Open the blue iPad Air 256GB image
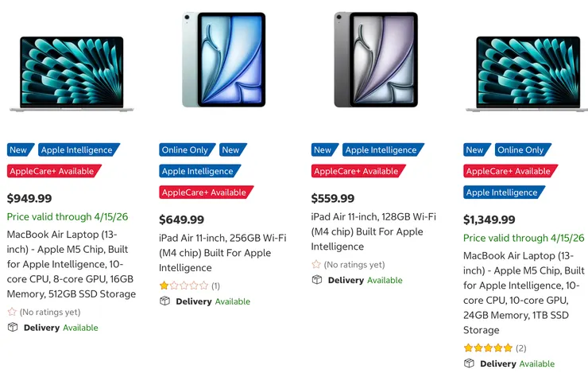588x373 pixels. [223, 60]
